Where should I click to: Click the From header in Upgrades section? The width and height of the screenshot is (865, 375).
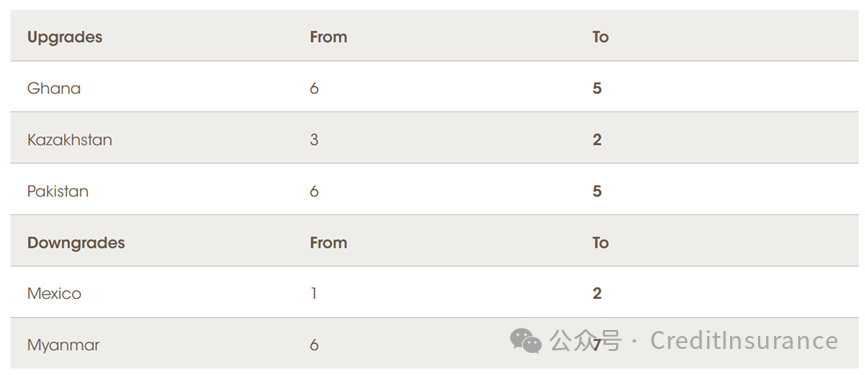click(328, 37)
